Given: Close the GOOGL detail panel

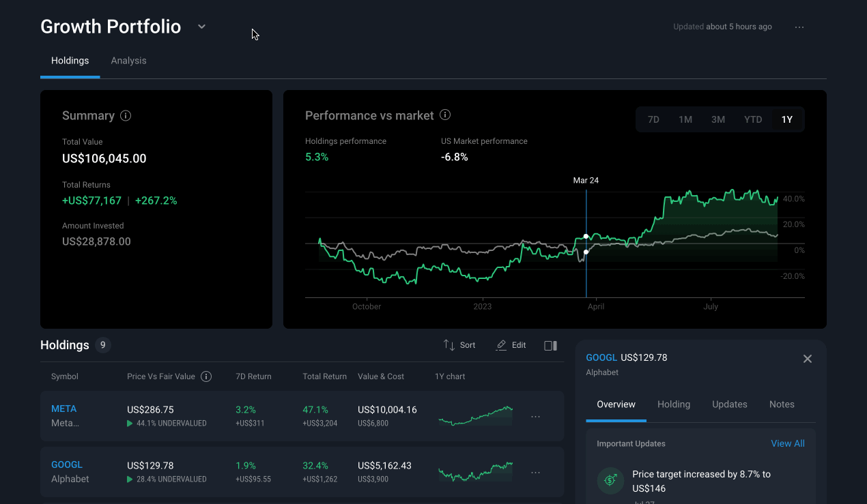Looking at the screenshot, I should pyautogui.click(x=808, y=359).
